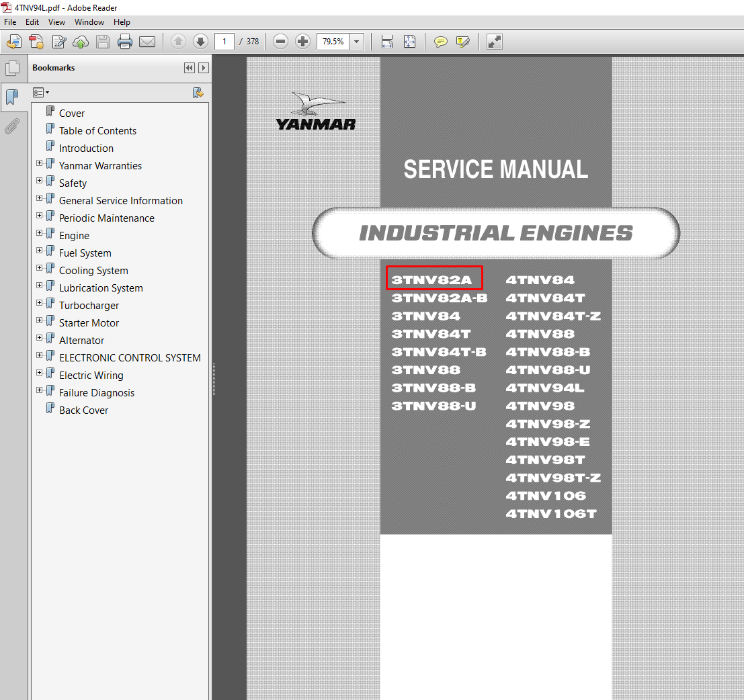Expand the Periodic Maintenance bookmark
The width and height of the screenshot is (744, 700).
tap(40, 216)
